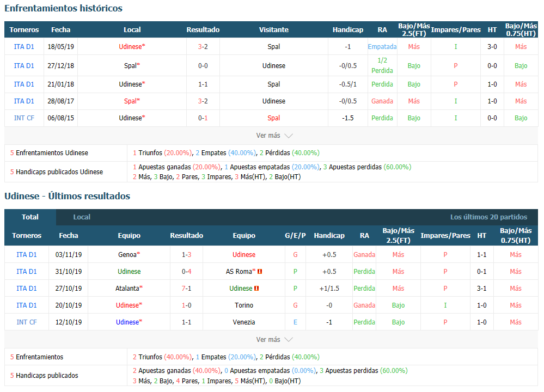Click home team Spal* on 28/08/17
Image resolution: width=544 pixels, height=392 pixels.
132,101
